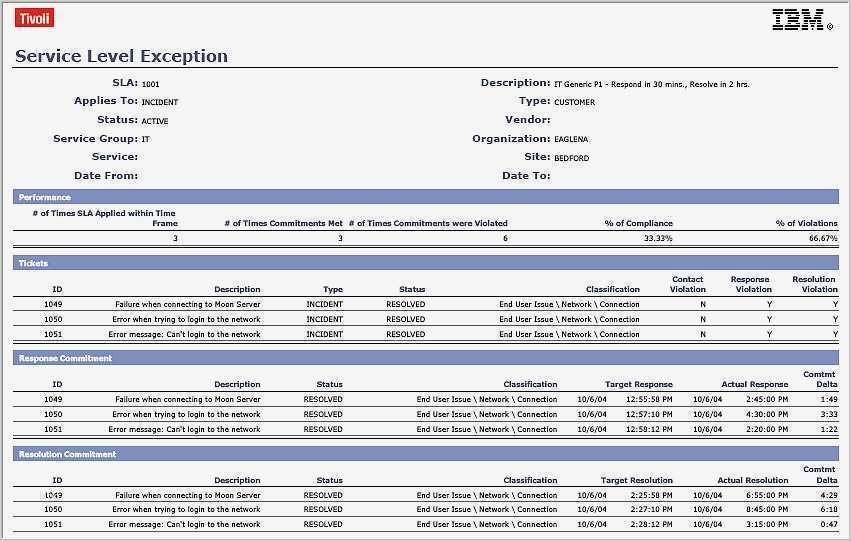
Task: Click the Actual Response column header
Action: 754,384
